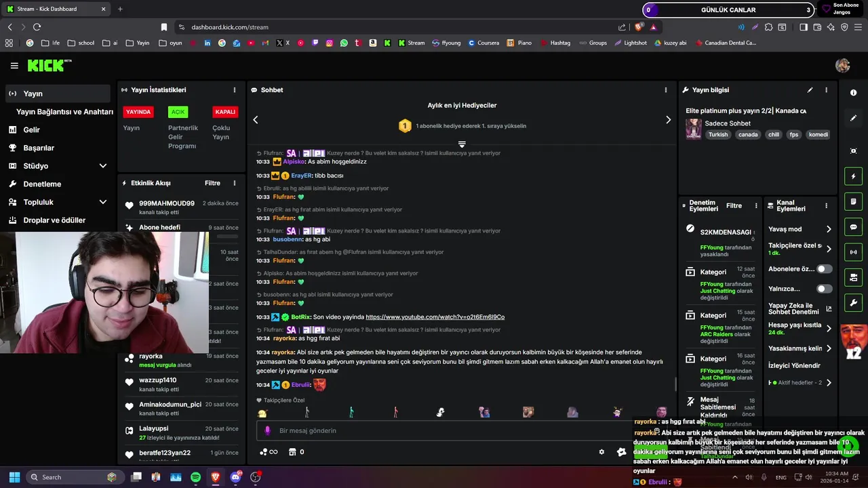Open Hesap yaşı kısıtlaması arrow
868x488 pixels.
point(829,329)
